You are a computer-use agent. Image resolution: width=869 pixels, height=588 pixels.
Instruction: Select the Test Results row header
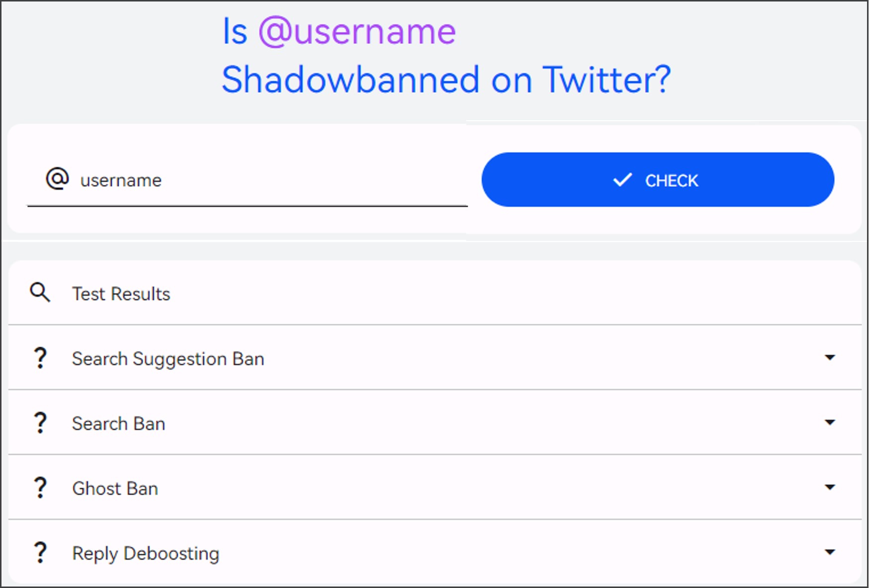click(121, 294)
